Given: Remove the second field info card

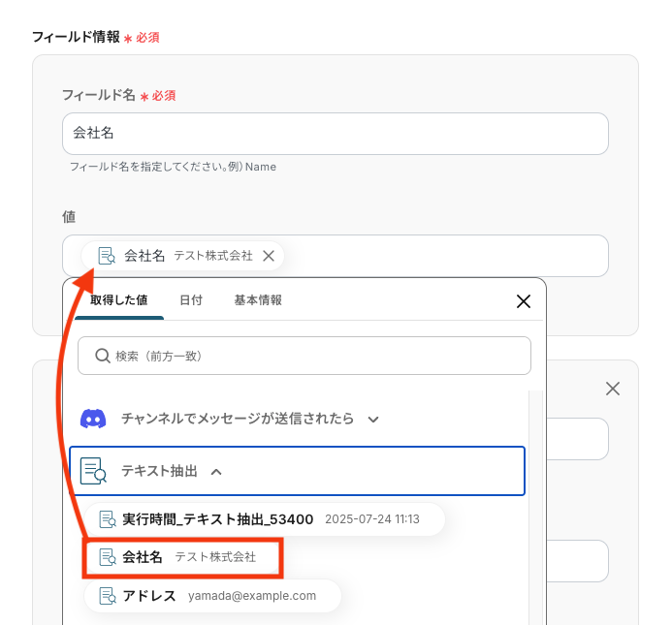Looking at the screenshot, I should point(613,389).
